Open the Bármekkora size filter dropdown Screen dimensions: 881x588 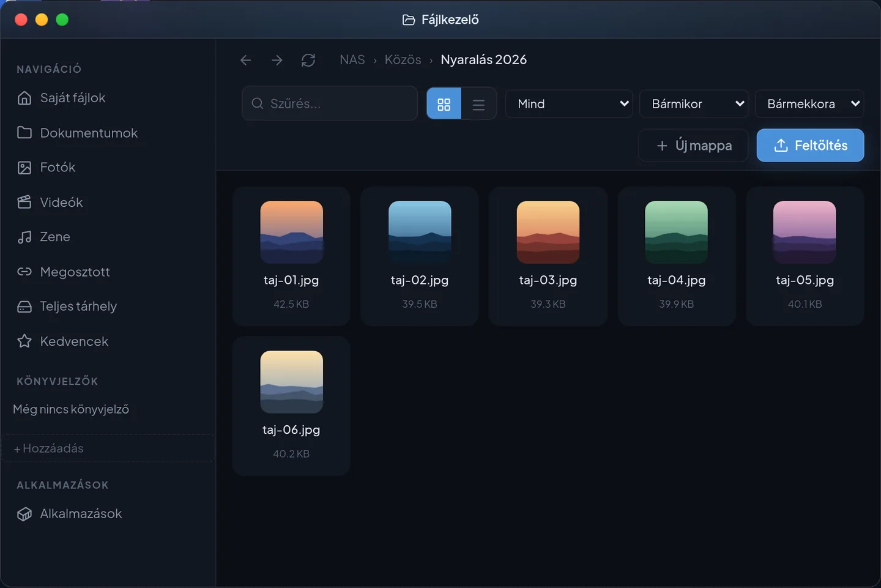809,104
